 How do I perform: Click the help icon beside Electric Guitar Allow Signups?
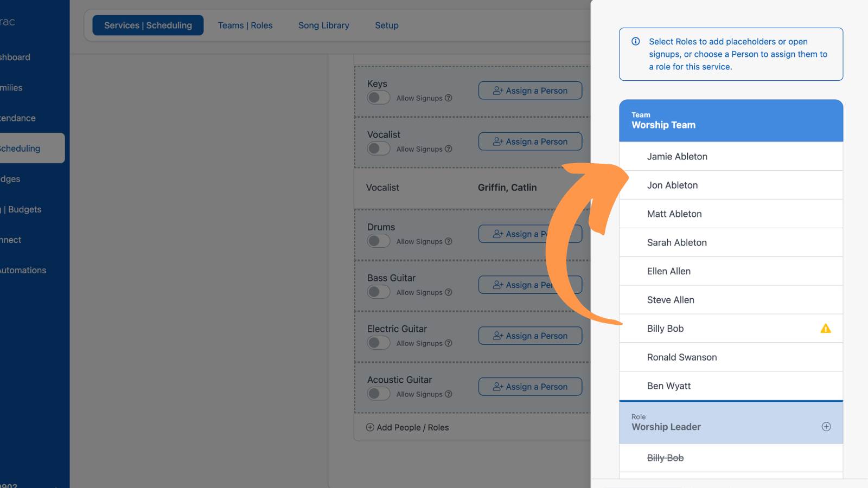tap(449, 343)
